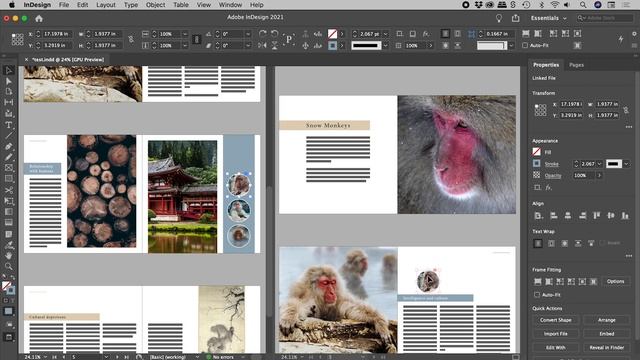Image resolution: width=640 pixels, height=360 pixels.
Task: Select Wrap around object shape option
Action: [x=564, y=243]
